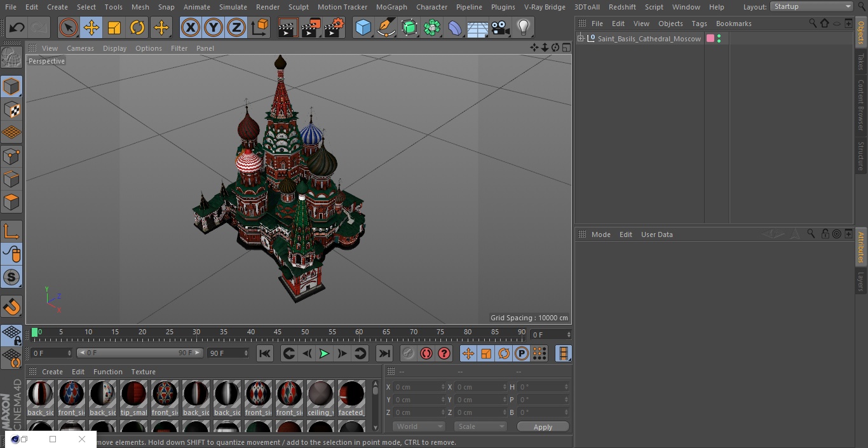Toggle Parameter keyframe P button

tap(522, 353)
